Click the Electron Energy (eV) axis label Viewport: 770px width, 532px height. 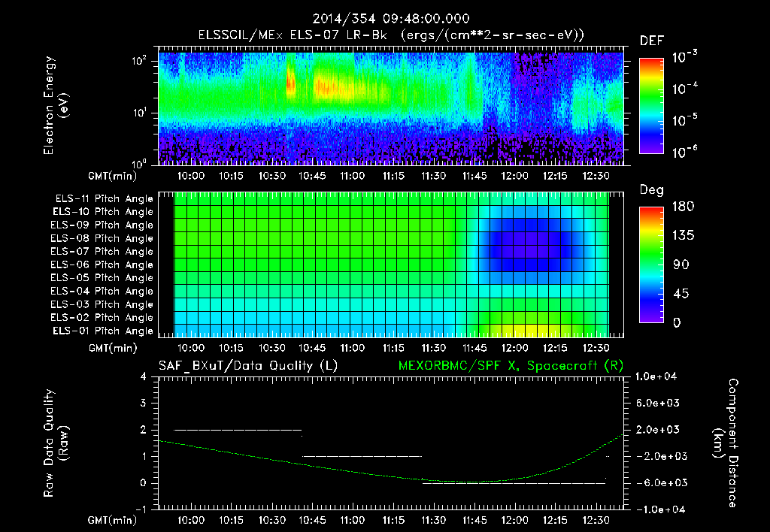pos(56,105)
